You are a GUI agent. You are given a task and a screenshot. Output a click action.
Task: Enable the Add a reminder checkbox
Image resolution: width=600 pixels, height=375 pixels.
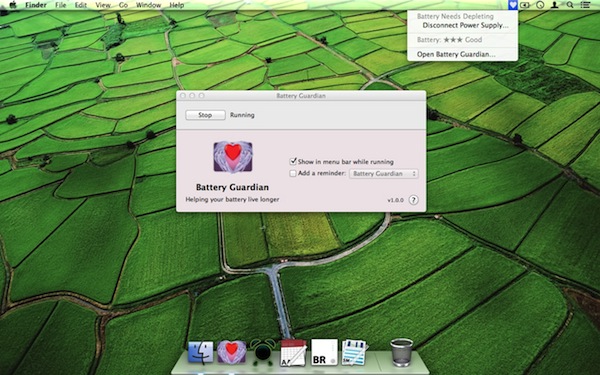(x=293, y=173)
